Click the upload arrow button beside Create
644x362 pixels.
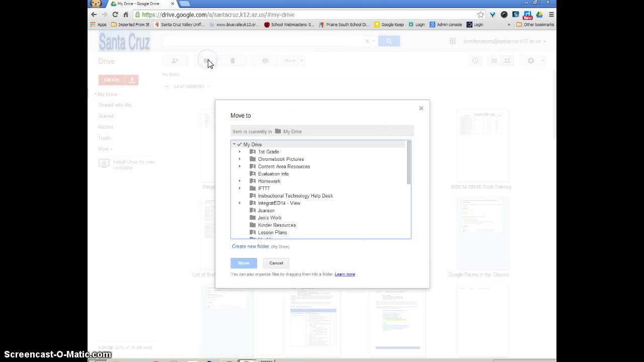point(132,79)
